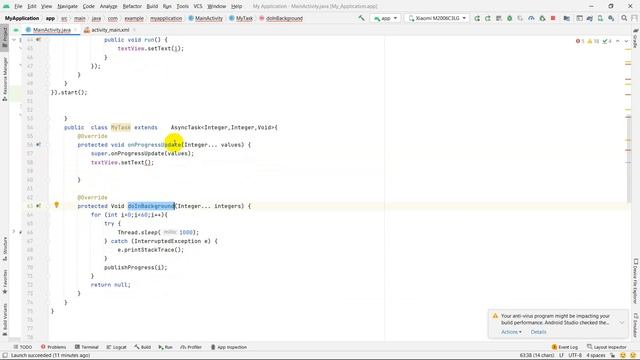Viewport: 640px width, 360px height.
Task: Click override gutter icon beside onProgressUpdate
Action: coord(38,144)
